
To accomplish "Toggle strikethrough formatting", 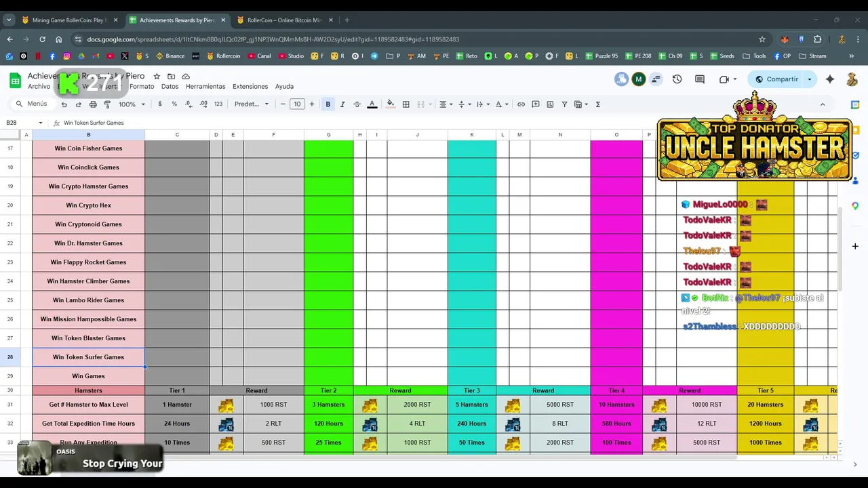I will pyautogui.click(x=357, y=104).
